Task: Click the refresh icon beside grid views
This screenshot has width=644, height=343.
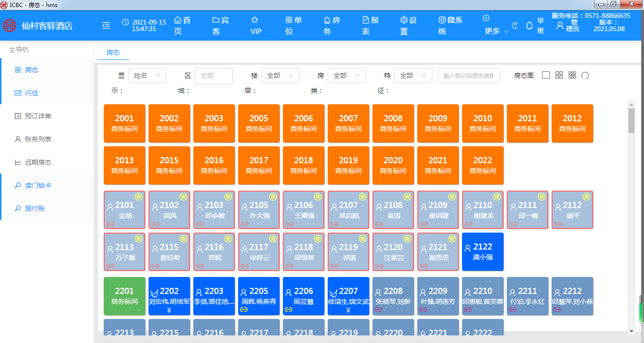Action: tap(585, 75)
